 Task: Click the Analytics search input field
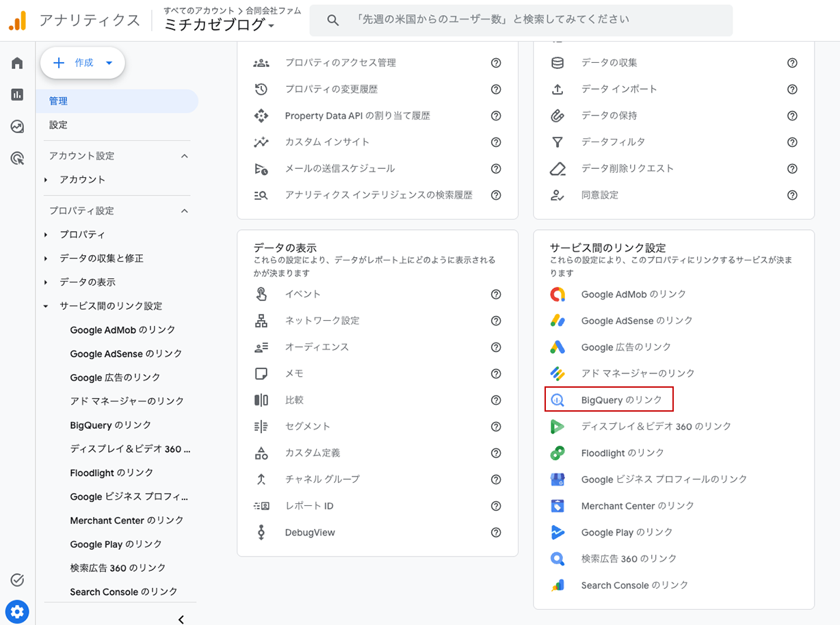521,21
